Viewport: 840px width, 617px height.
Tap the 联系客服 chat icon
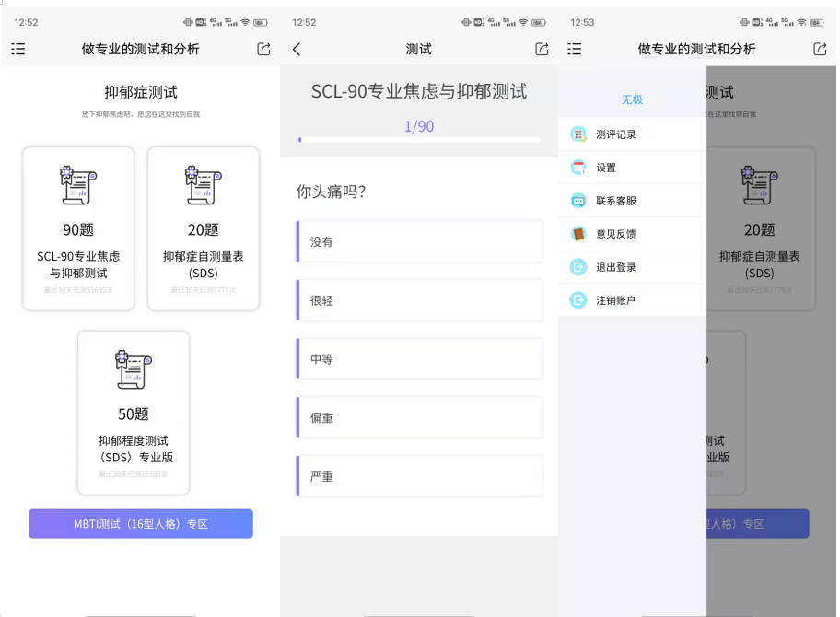click(578, 201)
